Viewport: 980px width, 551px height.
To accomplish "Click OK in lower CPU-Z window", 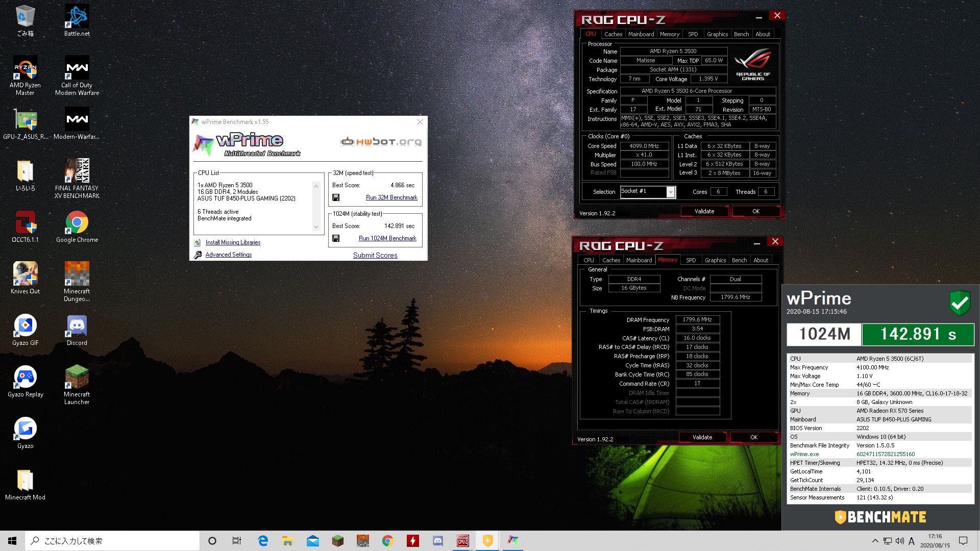I will pyautogui.click(x=754, y=437).
